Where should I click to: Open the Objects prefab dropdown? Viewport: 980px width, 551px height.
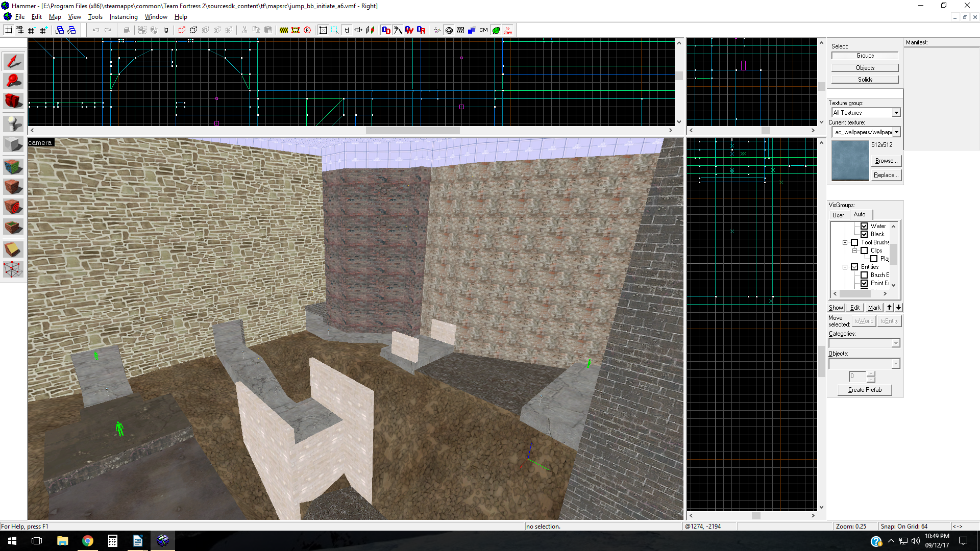[896, 364]
